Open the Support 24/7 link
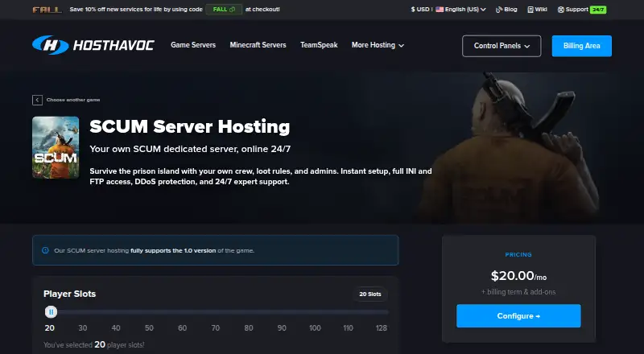Viewport: 644px width, 354px height. pyautogui.click(x=581, y=9)
